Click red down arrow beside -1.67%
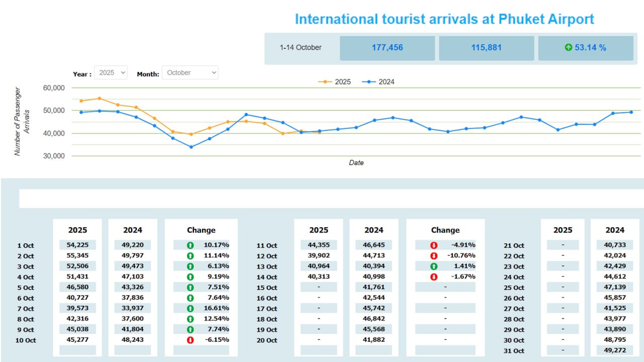This screenshot has width=644, height=362. [x=434, y=277]
